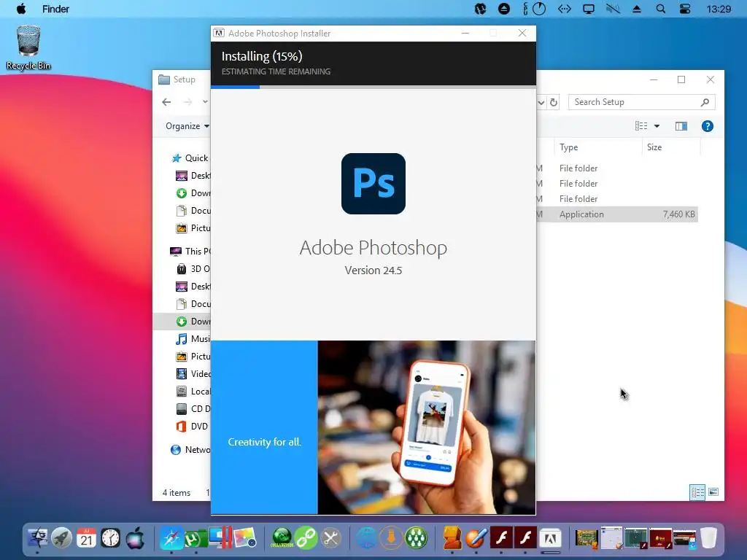
Task: Open green chain link icon in the dock
Action: (x=306, y=539)
